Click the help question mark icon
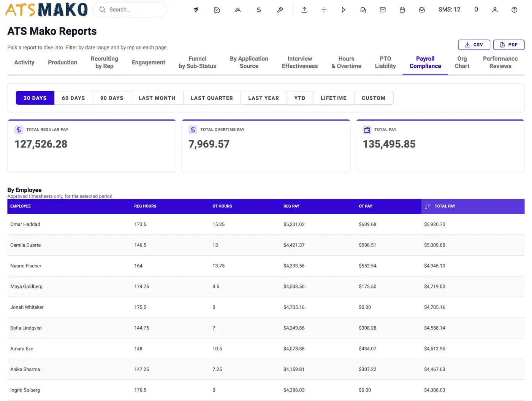Image resolution: width=532 pixels, height=401 pixels. [x=514, y=10]
